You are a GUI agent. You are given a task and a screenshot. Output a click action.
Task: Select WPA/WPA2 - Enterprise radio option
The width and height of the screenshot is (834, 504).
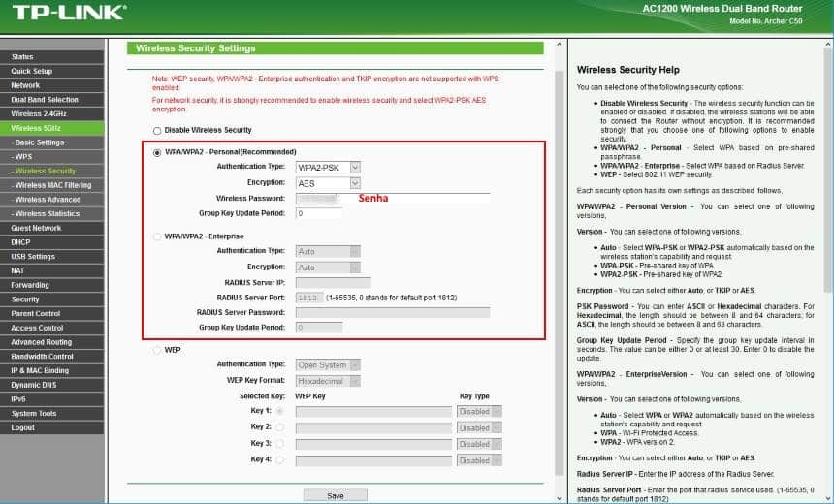tap(157, 236)
